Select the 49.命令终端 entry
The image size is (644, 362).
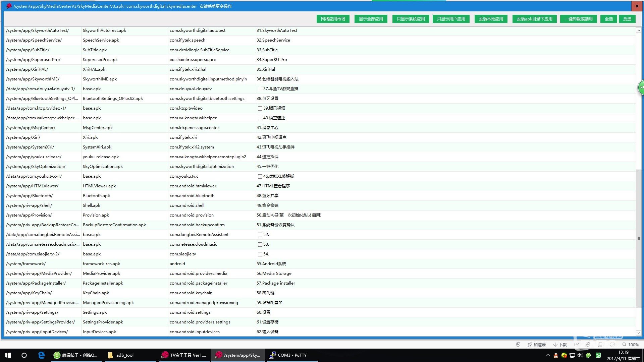[267, 205]
